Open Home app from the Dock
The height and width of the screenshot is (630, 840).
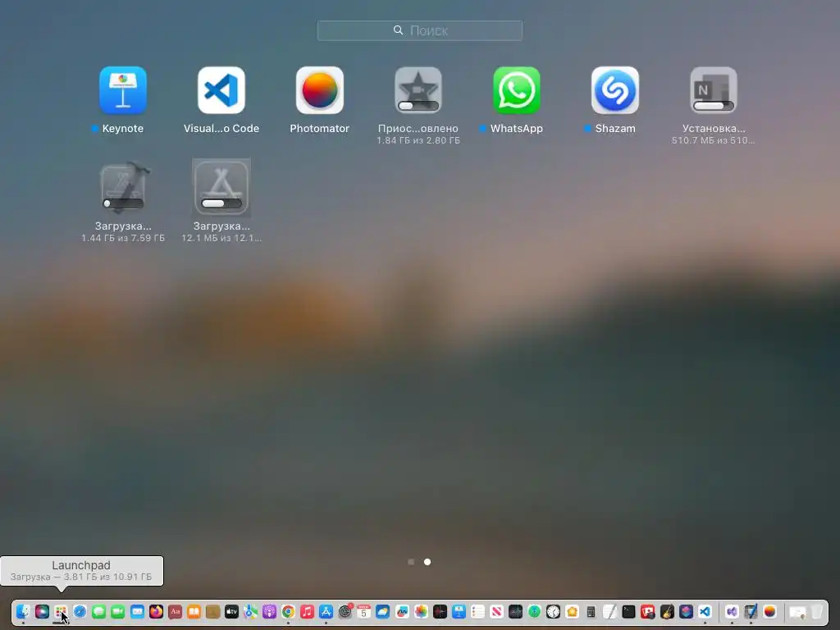[572, 611]
